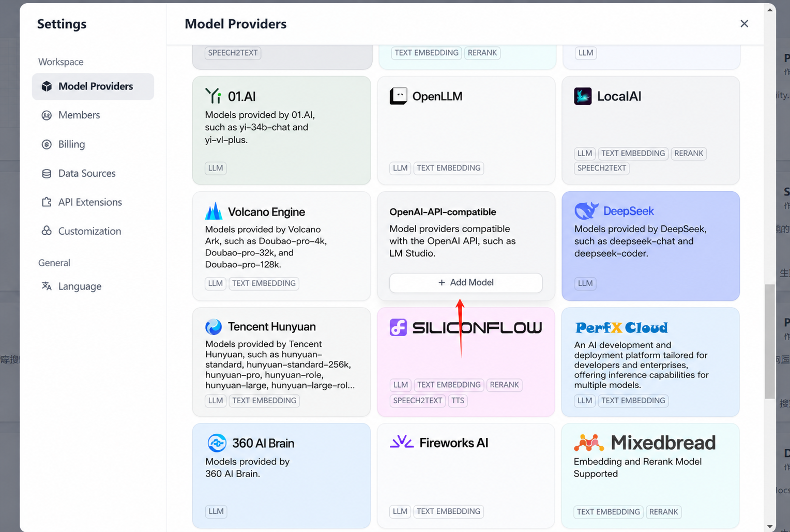
Task: Click the LLM tag on the 01.AI card
Action: 216,168
